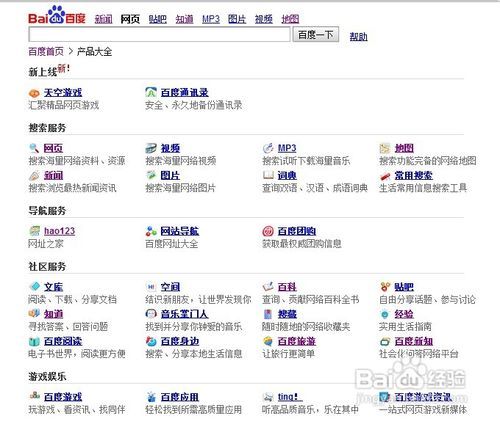Click the 百度旅游 icon
Screen dimensions: 500x427
(268, 341)
